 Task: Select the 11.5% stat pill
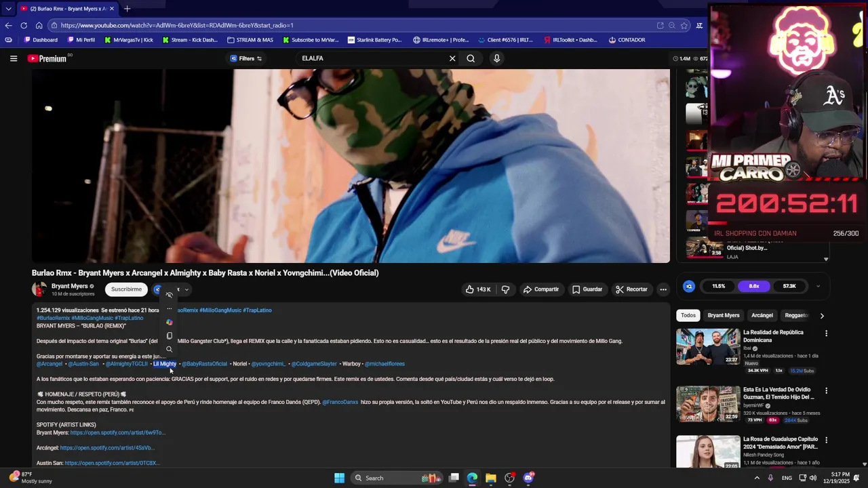pyautogui.click(x=719, y=286)
